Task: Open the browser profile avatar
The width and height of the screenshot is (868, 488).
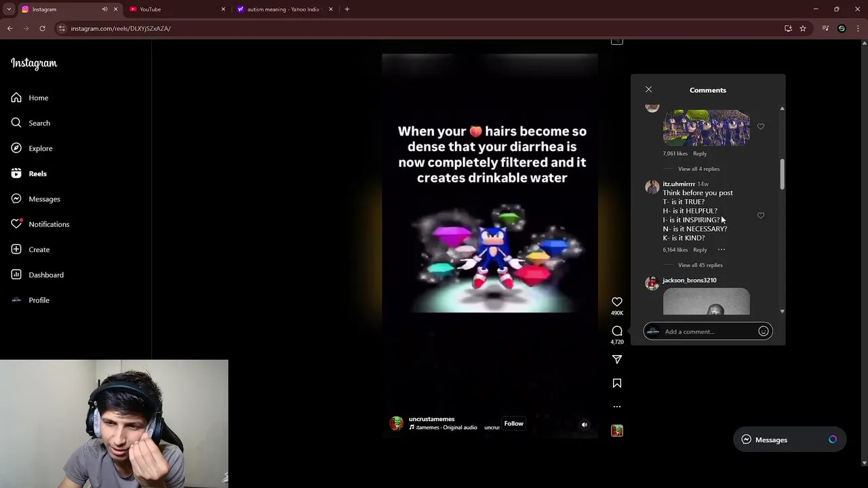Action: [842, 28]
